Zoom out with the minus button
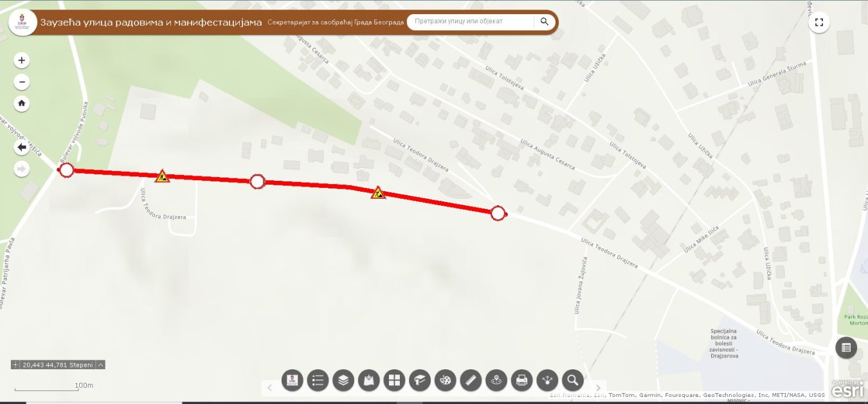This screenshot has width=868, height=404. [22, 82]
